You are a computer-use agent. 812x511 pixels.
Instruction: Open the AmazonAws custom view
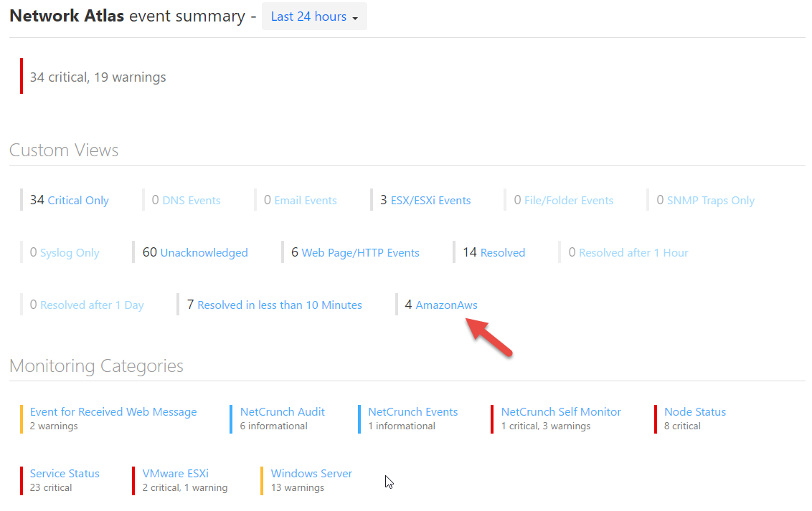tap(446, 305)
